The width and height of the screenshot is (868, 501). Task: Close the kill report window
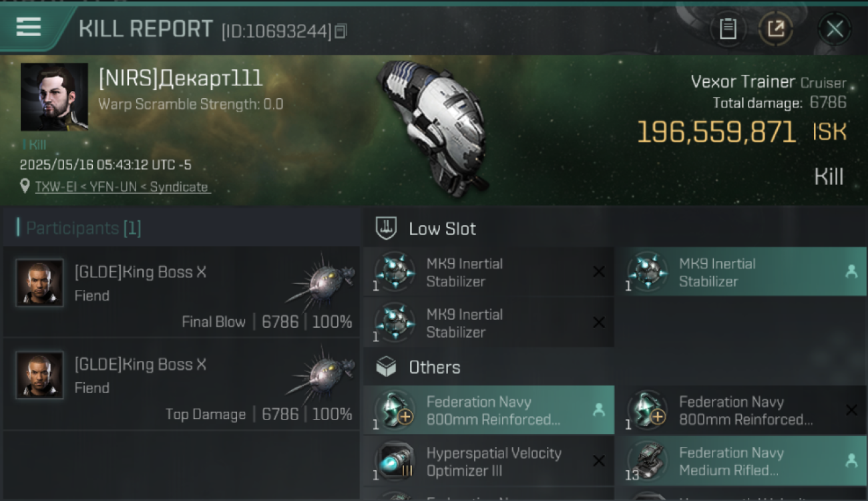point(835,29)
